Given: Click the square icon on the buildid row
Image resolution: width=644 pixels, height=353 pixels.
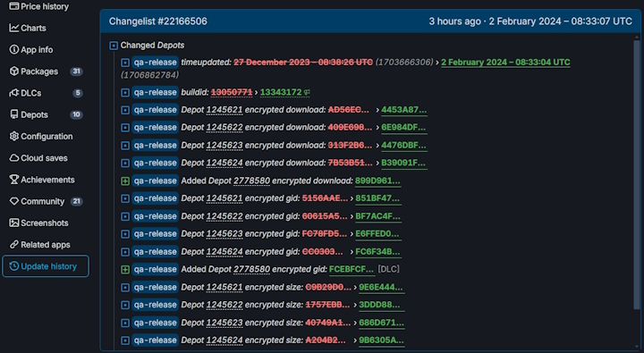Looking at the screenshot, I should (125, 93).
